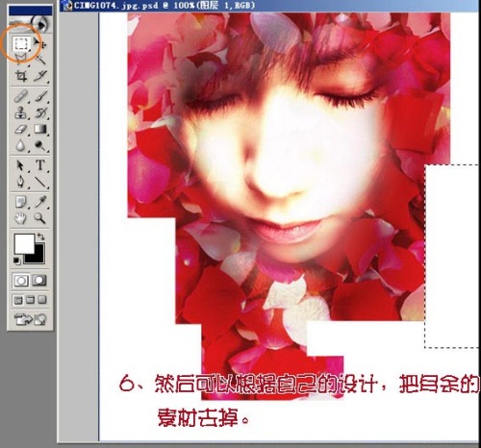Select the Magic Wand tool
481x448 pixels.
(x=39, y=60)
